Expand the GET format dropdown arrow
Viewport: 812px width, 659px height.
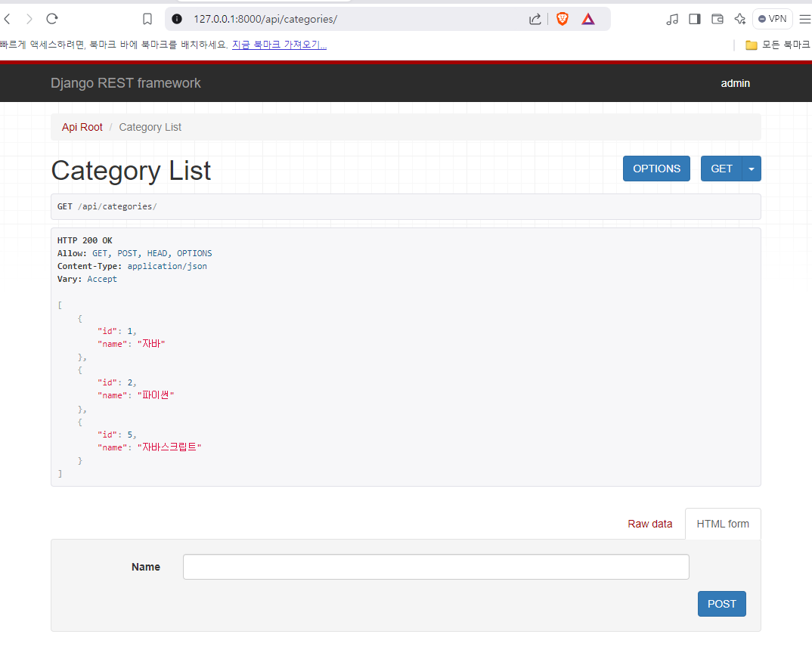pos(752,169)
